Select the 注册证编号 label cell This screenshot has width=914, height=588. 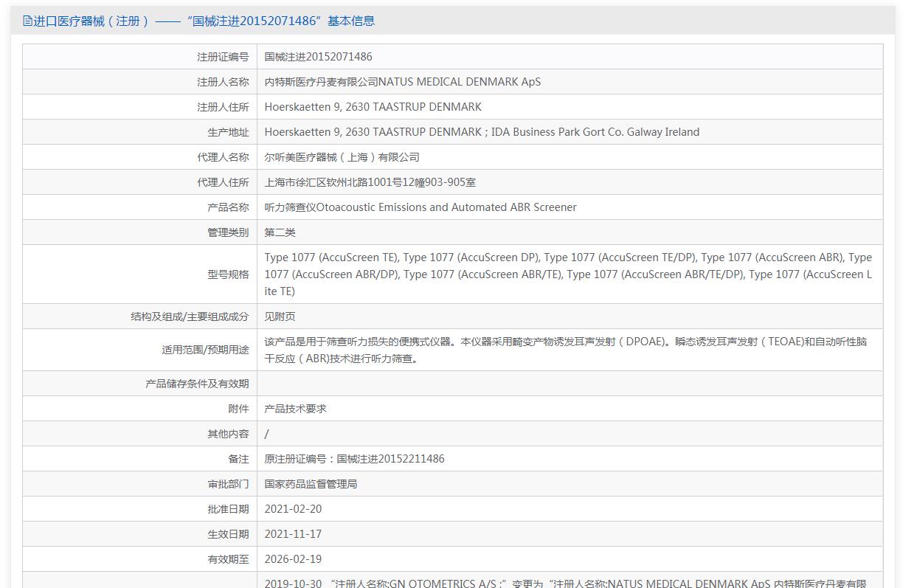223,57
